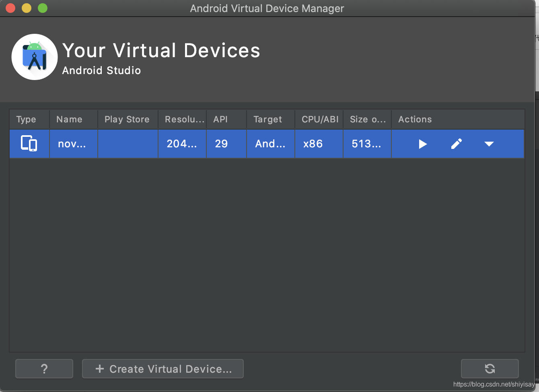Click Create Virtual Device button
Image resolution: width=539 pixels, height=392 pixels.
(x=163, y=369)
